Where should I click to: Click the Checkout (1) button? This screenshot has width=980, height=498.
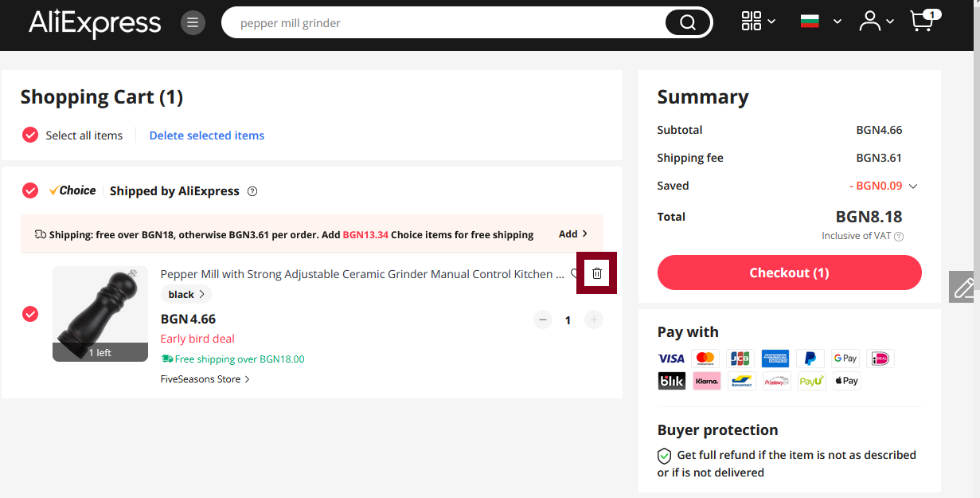[789, 273]
